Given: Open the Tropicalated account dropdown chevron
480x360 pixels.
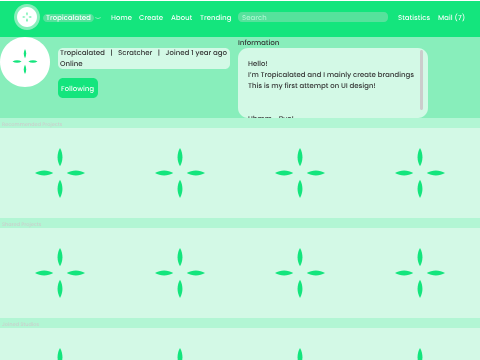Looking at the screenshot, I should (x=98, y=18).
